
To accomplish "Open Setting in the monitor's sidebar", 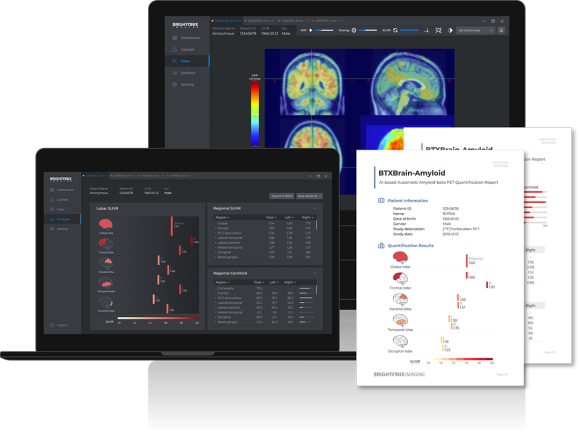I will tap(184, 85).
